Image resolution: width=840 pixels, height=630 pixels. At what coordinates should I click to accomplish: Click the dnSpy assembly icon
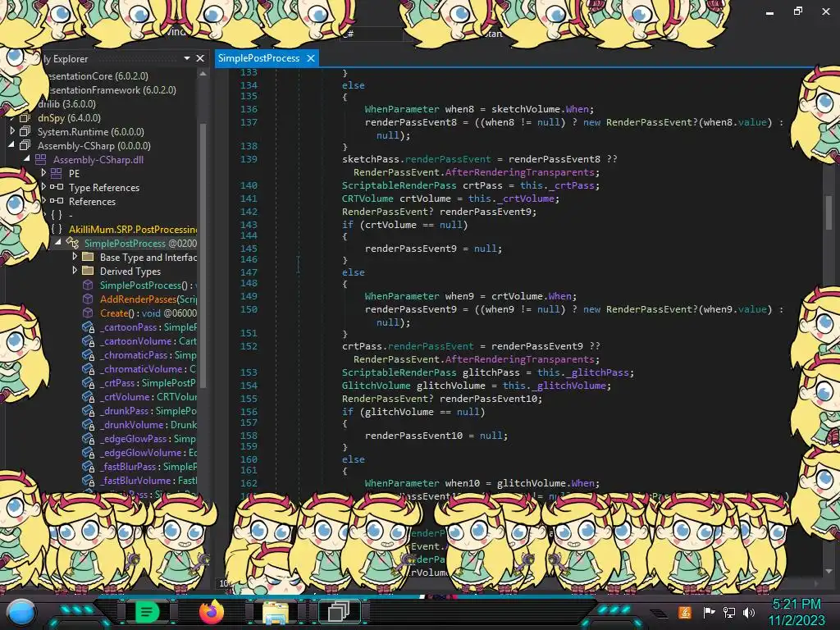pyautogui.click(x=25, y=117)
